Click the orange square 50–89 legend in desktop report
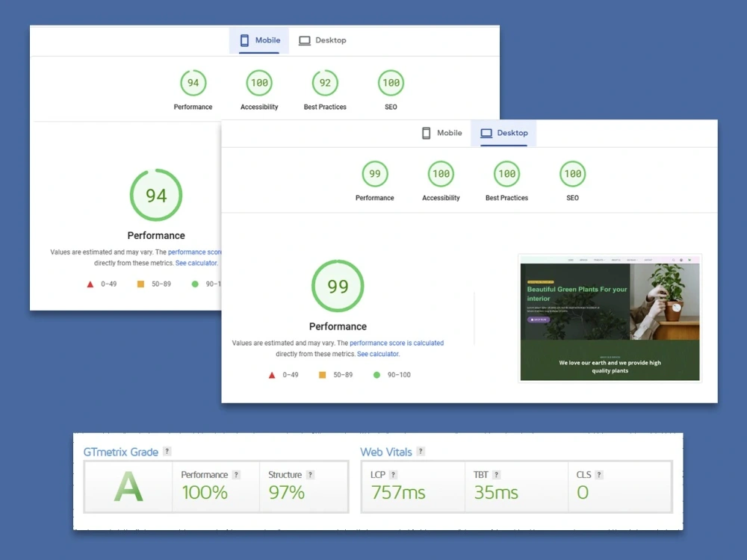 [x=336, y=376]
